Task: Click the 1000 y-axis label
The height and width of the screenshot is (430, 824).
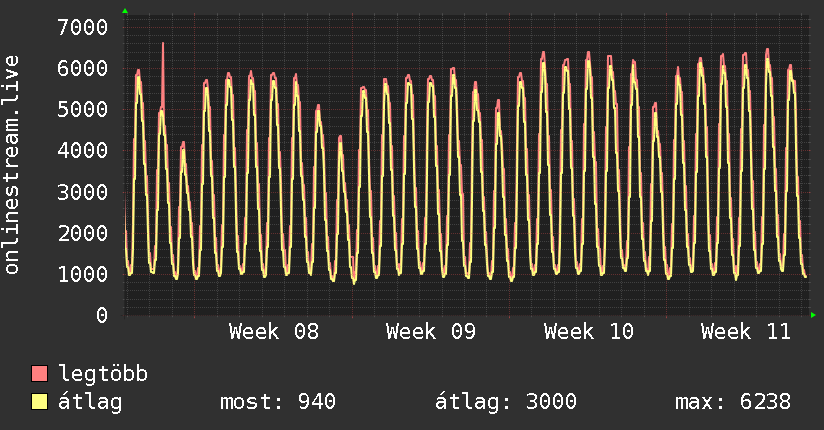Action: tap(83, 274)
